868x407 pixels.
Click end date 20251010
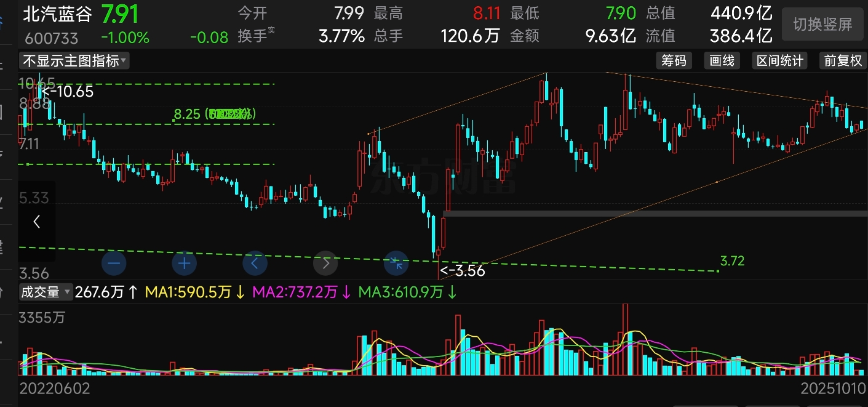pyautogui.click(x=834, y=389)
